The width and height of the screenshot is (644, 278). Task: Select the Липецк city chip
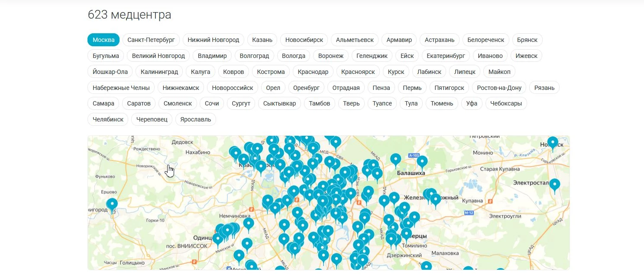click(465, 72)
